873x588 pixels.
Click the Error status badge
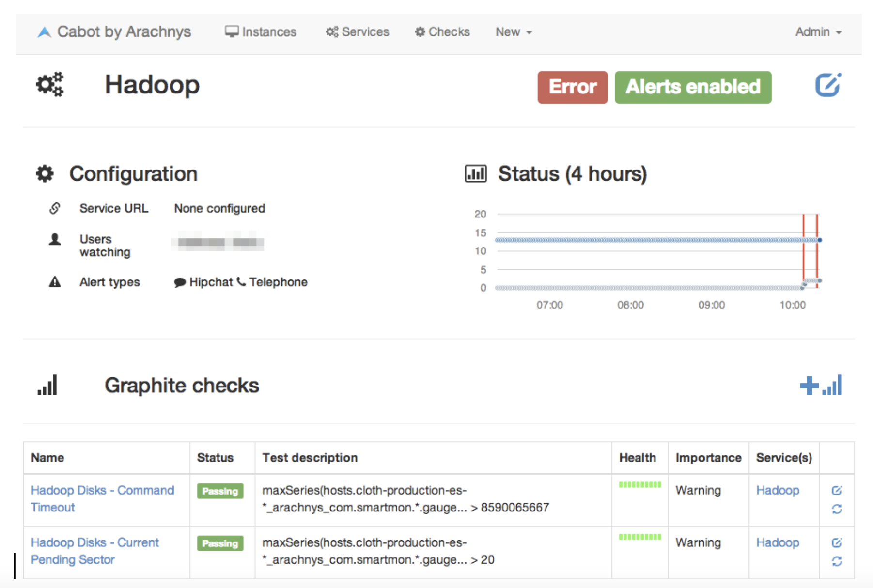click(572, 87)
